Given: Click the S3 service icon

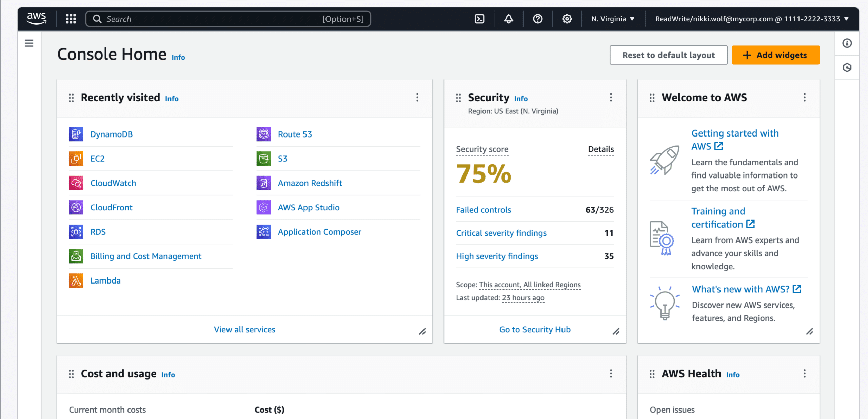Looking at the screenshot, I should tap(264, 158).
